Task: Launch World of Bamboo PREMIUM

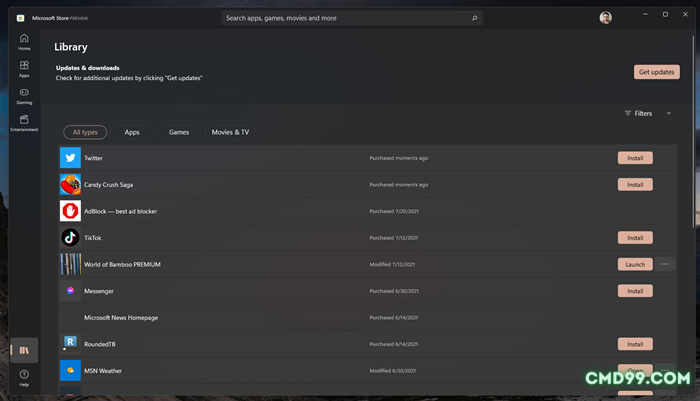Action: (x=635, y=264)
